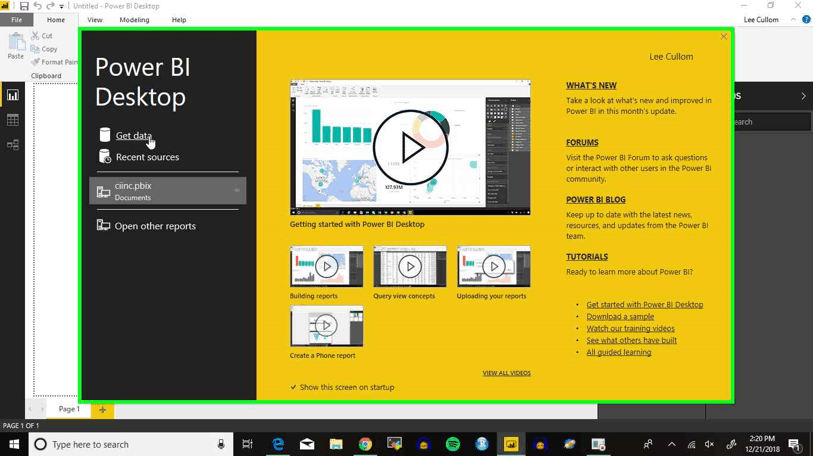Viewport: 815px width, 457px height.
Task: Click Download a sample link
Action: 620,317
